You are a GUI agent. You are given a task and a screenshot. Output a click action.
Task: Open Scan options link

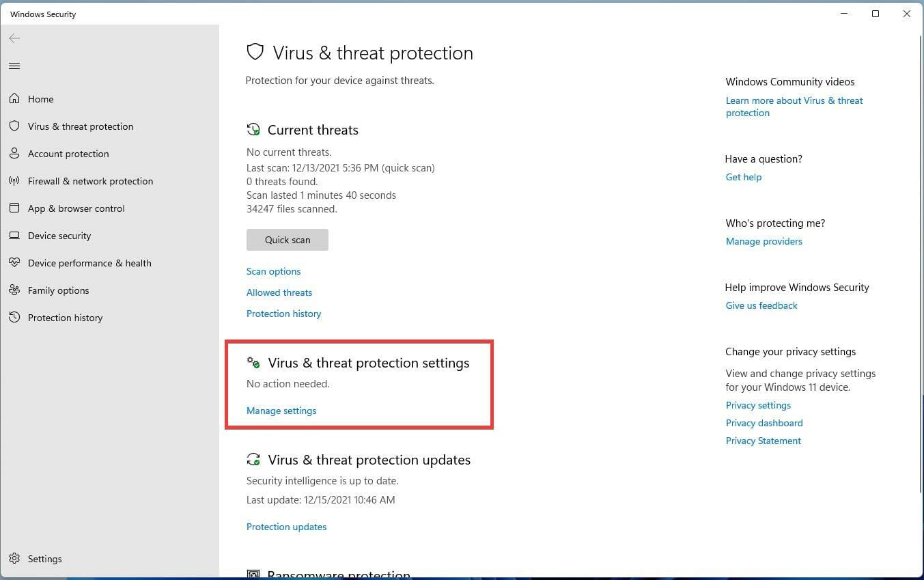point(273,271)
